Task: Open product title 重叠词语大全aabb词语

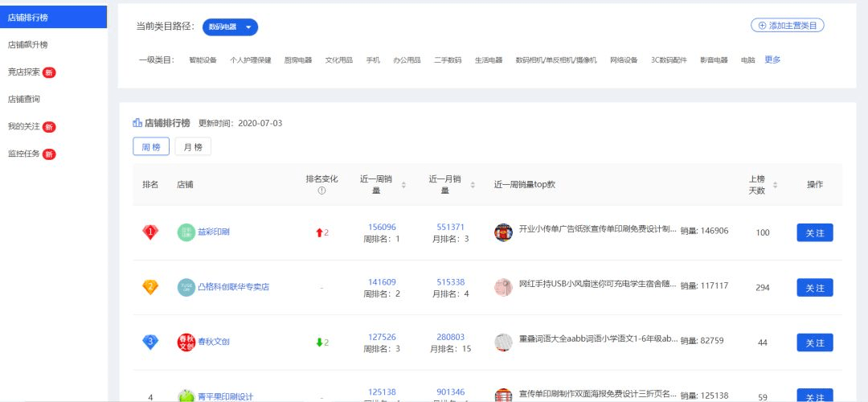Action: (x=598, y=338)
